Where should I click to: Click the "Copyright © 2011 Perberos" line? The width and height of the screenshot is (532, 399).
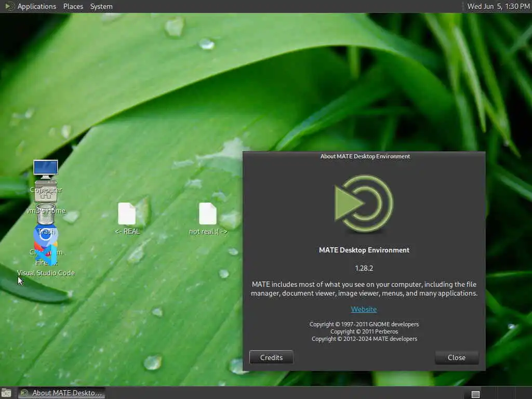pyautogui.click(x=364, y=331)
